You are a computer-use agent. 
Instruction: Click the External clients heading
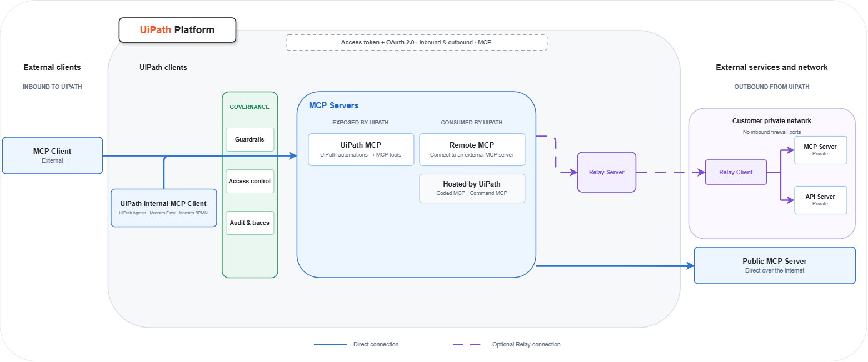tap(52, 67)
